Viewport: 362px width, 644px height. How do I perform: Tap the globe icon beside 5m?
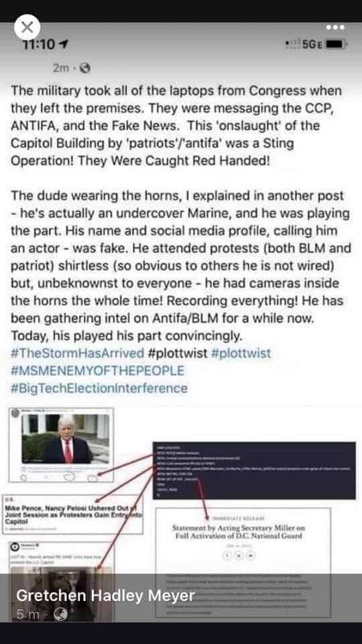[x=61, y=614]
